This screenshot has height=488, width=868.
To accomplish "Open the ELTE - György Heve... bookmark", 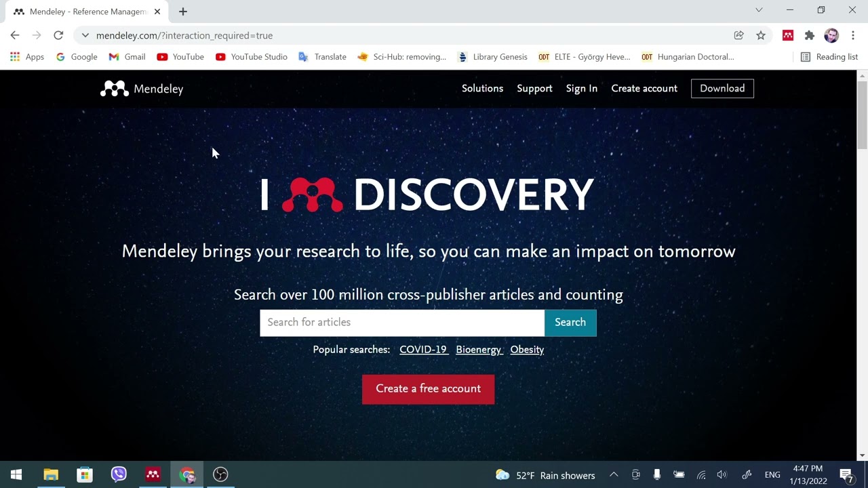I will (585, 57).
